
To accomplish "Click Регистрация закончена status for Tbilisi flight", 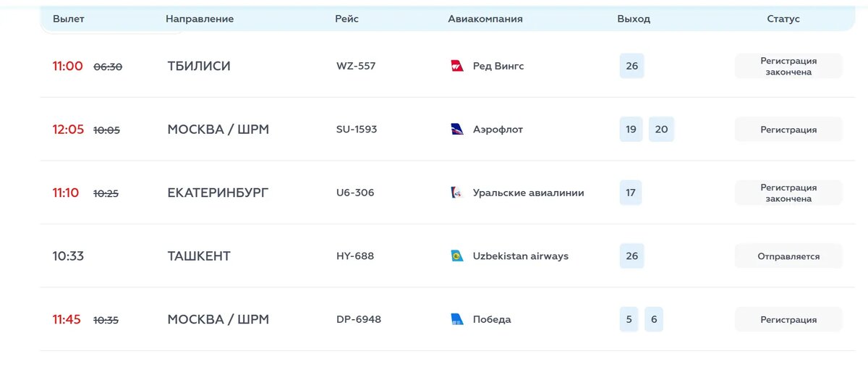I will 788,67.
